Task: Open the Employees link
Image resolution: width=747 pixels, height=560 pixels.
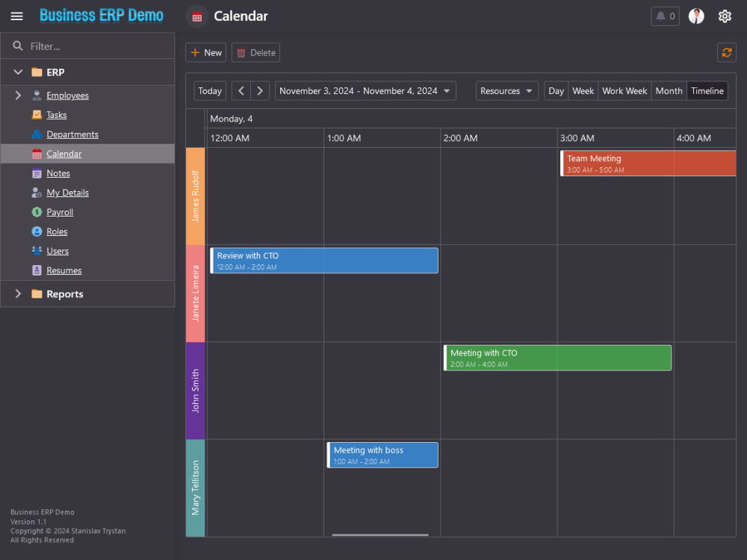Action: click(x=68, y=96)
